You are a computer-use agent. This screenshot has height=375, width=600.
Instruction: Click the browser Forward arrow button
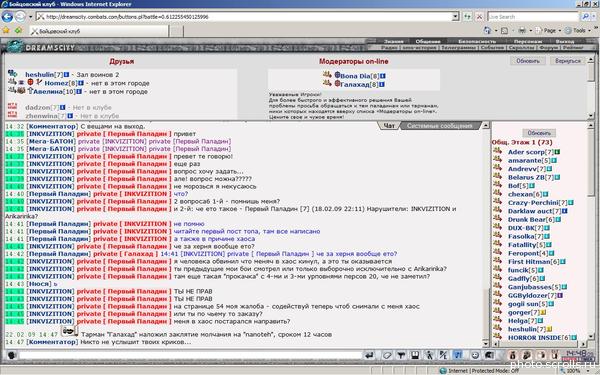coord(20,17)
